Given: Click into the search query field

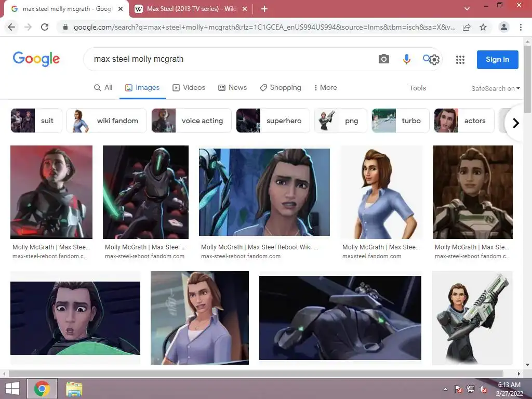Looking at the screenshot, I should 231,59.
